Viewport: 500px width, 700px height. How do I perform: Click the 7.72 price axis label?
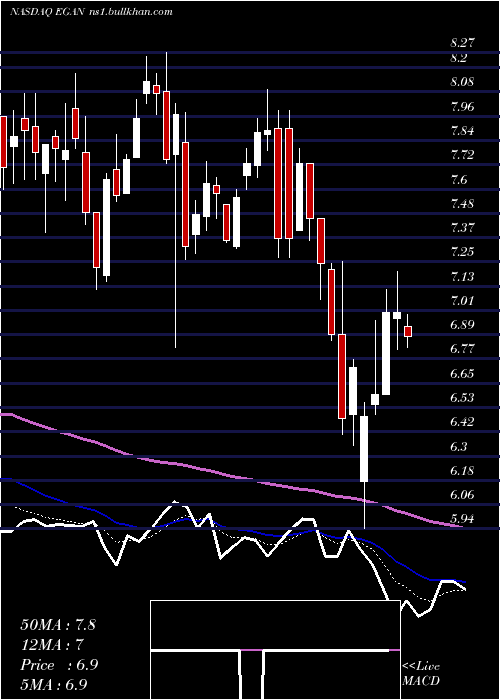[462, 155]
